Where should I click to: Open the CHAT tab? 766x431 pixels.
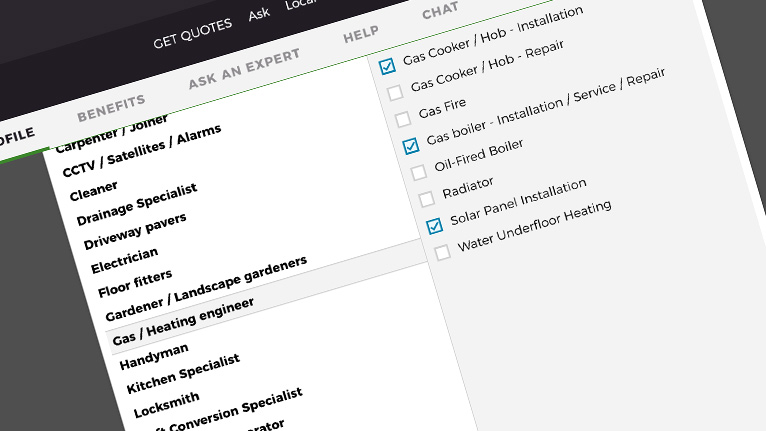[440, 10]
